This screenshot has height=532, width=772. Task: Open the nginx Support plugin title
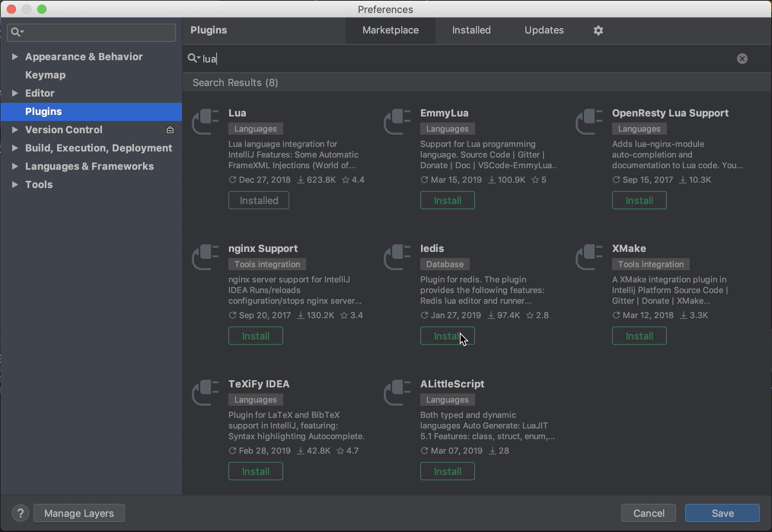pos(263,248)
